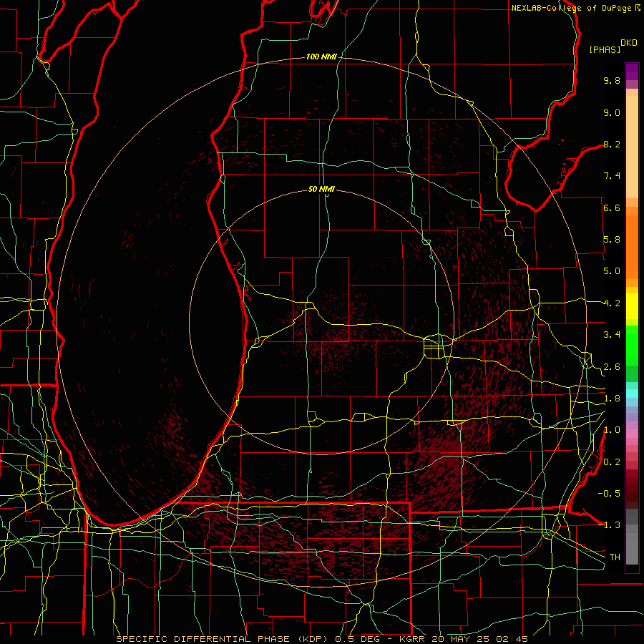Click the 8.2 scale value
The width and height of the screenshot is (644, 644).
tap(612, 144)
